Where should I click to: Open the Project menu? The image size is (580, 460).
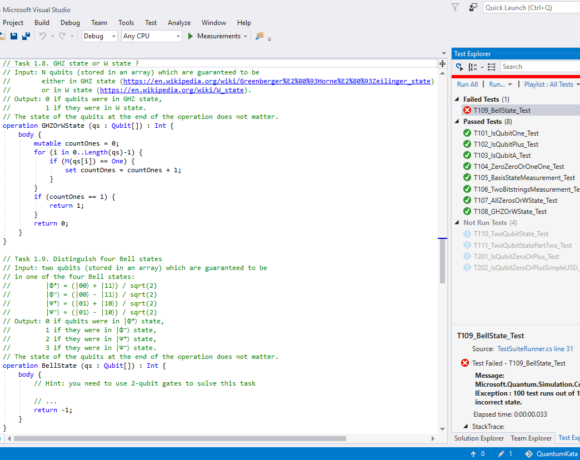point(13,23)
